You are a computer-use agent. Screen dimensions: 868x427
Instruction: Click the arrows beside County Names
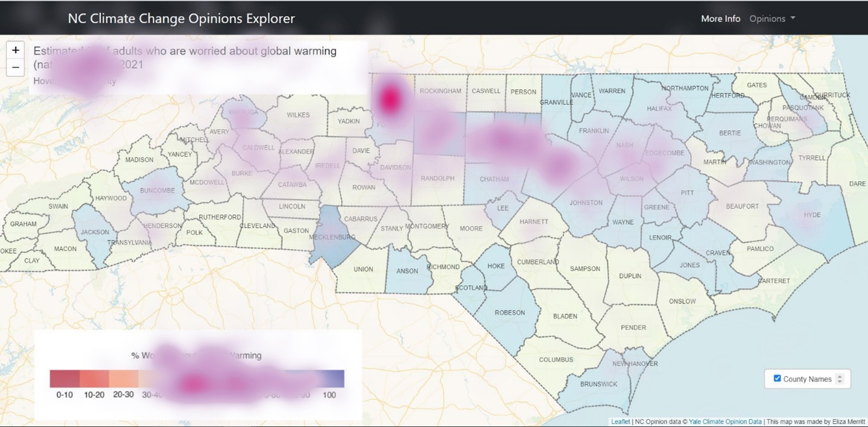[x=840, y=379]
